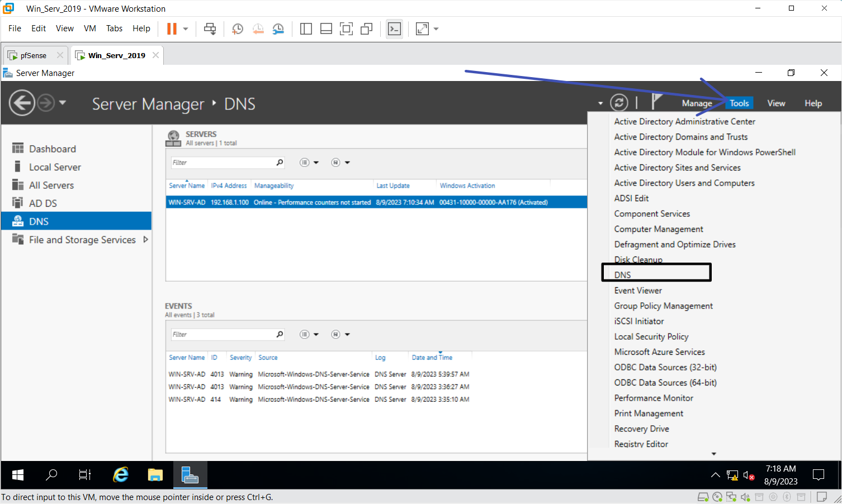Screen dimensions: 842x504
Task: Send Ctrl+Alt+Del to the VM
Action: (210, 28)
